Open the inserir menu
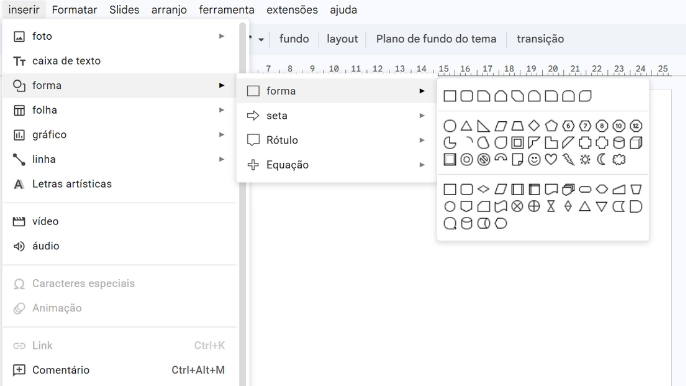 tap(24, 10)
